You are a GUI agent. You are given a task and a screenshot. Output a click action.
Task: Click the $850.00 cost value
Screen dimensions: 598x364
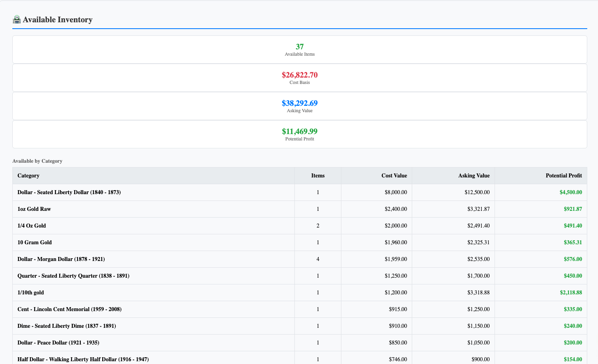398,343
